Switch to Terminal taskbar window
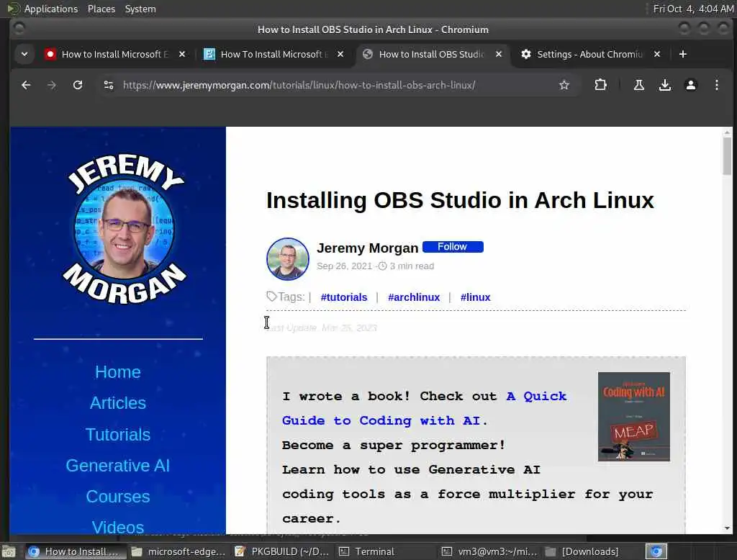Image resolution: width=737 pixels, height=560 pixels. [x=386, y=551]
